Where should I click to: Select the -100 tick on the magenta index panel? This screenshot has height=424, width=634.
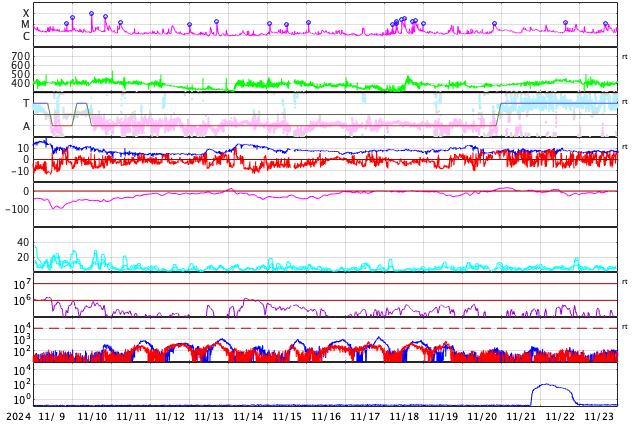18,209
